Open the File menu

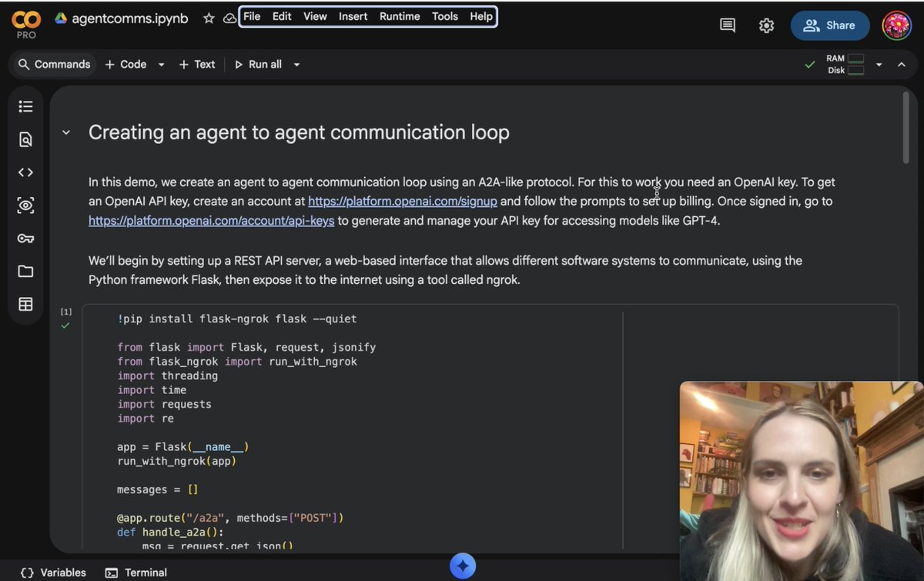pyautogui.click(x=252, y=16)
